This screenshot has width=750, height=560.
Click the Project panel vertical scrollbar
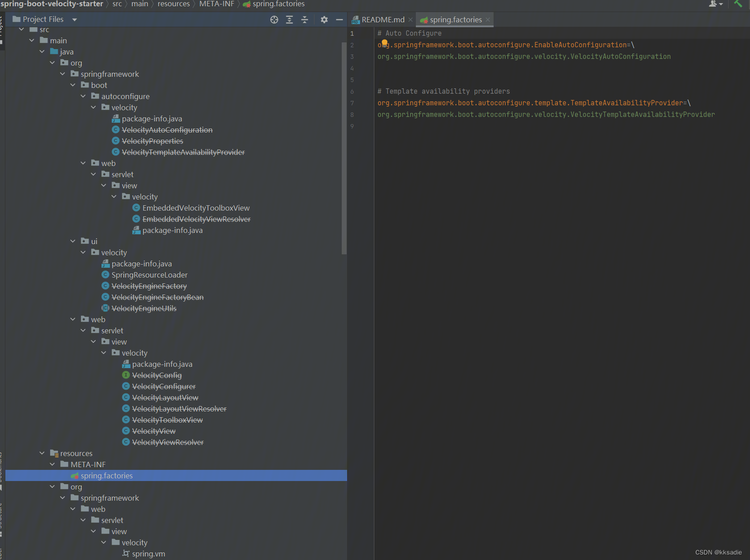[344, 148]
